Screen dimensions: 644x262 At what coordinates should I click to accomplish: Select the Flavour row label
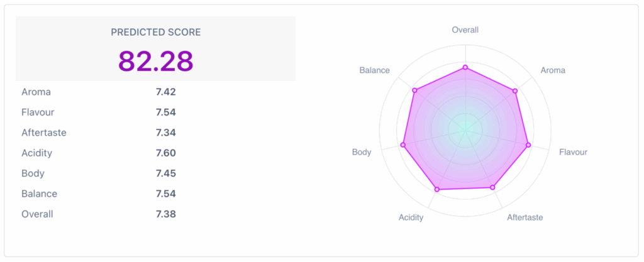click(38, 112)
